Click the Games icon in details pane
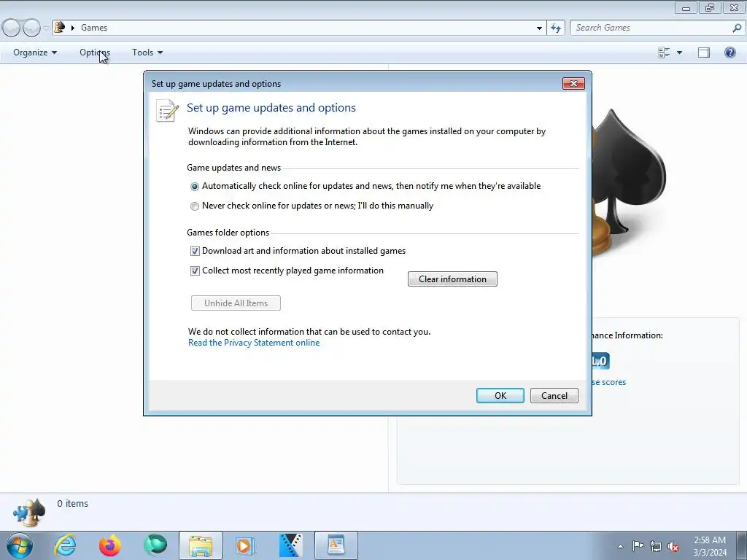 pos(29,512)
